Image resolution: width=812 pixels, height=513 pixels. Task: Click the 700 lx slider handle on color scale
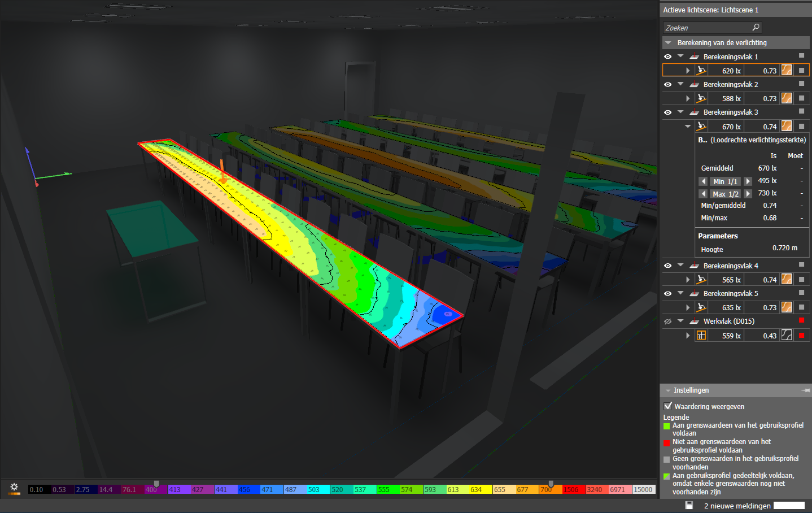tap(551, 484)
